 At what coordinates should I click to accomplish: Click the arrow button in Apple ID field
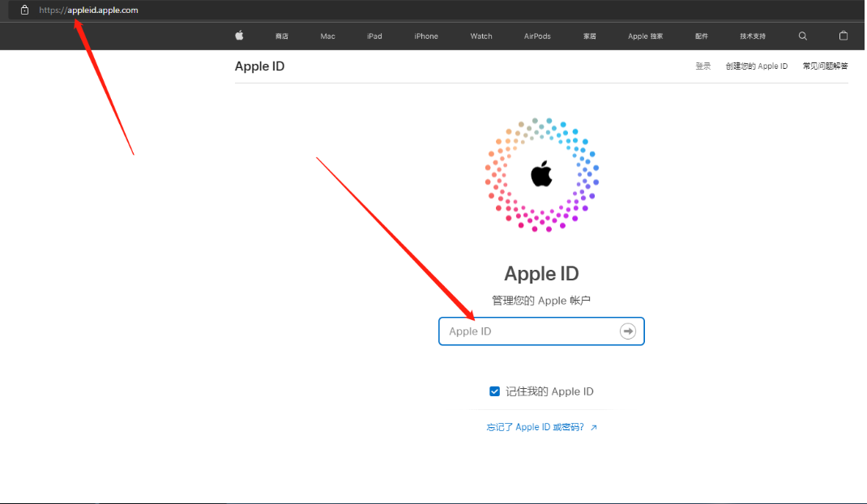tap(628, 331)
